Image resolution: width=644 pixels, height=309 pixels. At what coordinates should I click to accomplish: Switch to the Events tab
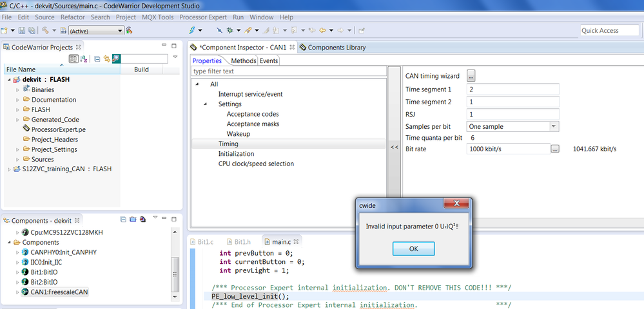coord(269,61)
